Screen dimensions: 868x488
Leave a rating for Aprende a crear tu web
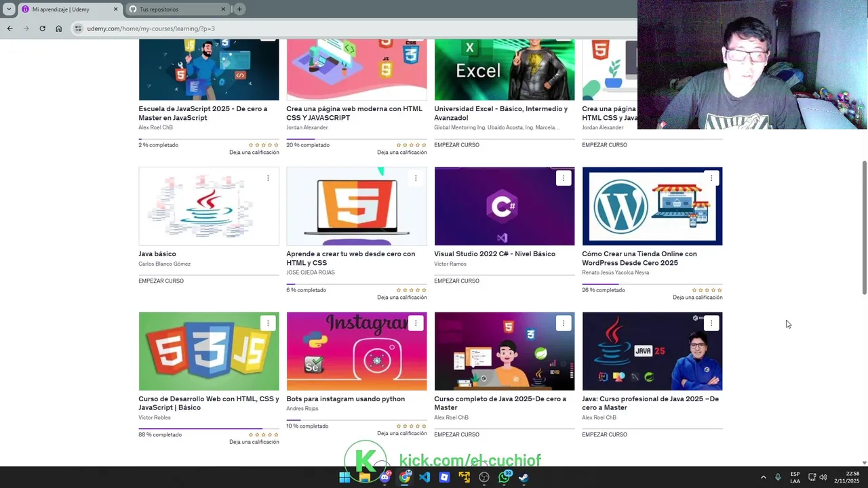402,298
